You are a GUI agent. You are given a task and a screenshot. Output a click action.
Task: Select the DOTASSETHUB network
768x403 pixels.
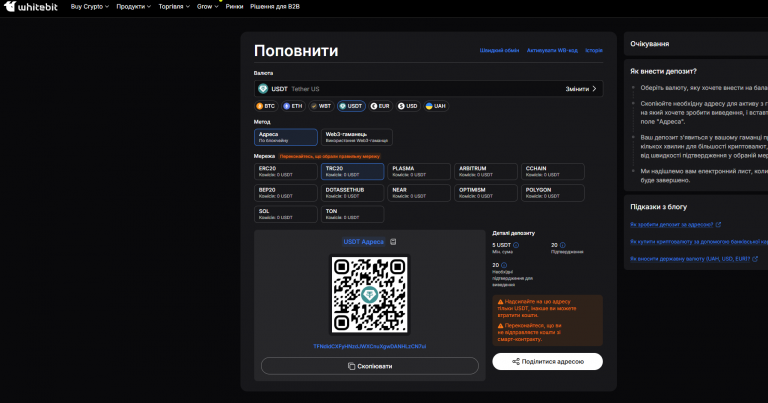[x=352, y=193]
